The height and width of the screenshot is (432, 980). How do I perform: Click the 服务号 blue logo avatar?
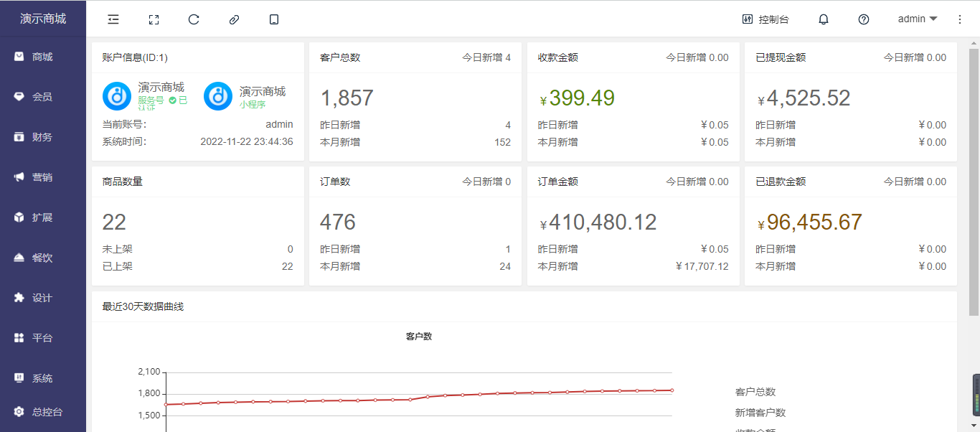[117, 96]
